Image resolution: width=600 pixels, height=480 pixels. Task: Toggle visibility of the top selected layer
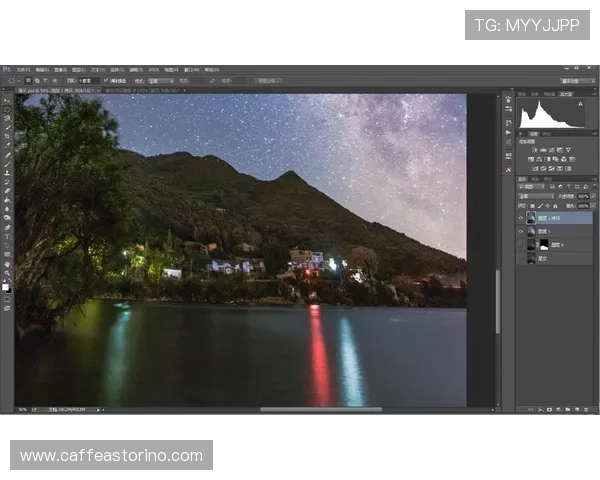tap(521, 217)
